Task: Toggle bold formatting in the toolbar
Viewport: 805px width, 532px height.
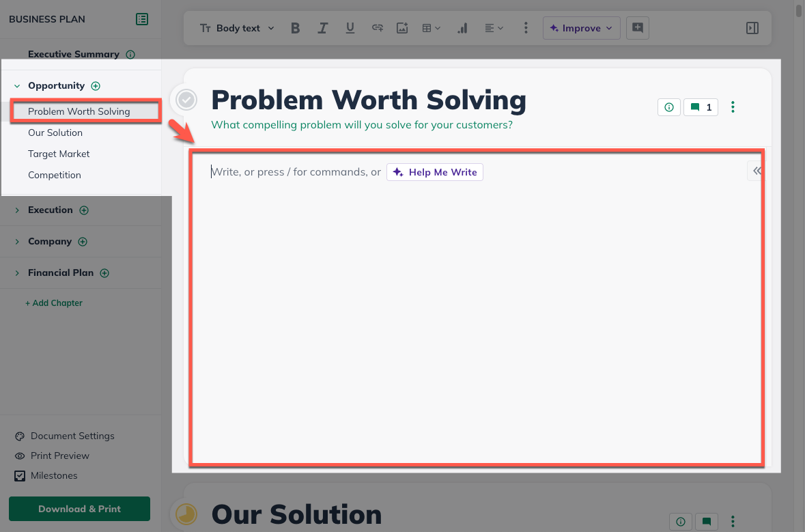Action: point(295,28)
